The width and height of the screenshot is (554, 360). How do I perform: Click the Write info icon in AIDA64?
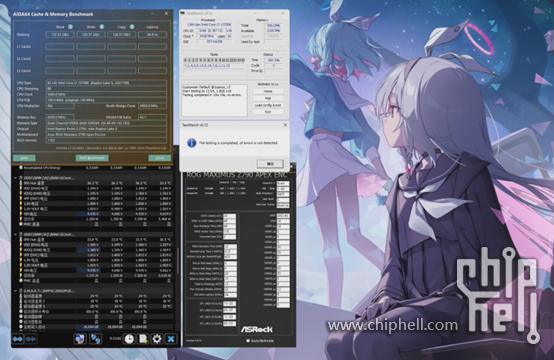(x=101, y=27)
